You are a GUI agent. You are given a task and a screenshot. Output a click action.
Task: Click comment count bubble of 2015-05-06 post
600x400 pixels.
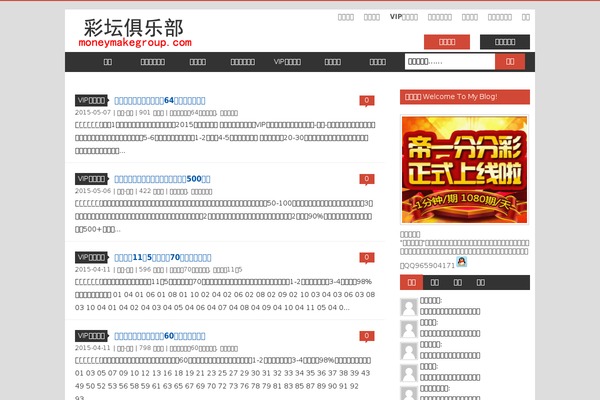click(x=367, y=179)
